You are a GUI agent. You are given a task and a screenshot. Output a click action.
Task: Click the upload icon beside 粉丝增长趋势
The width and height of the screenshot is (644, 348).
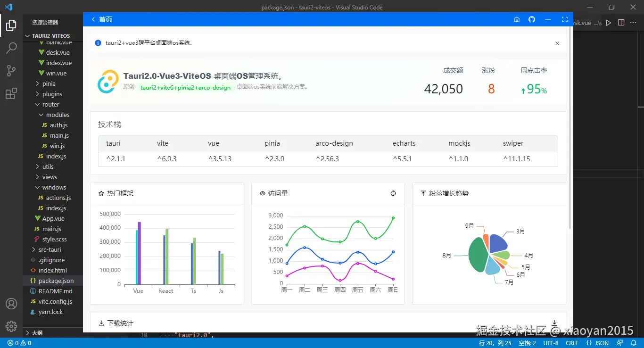coord(423,193)
